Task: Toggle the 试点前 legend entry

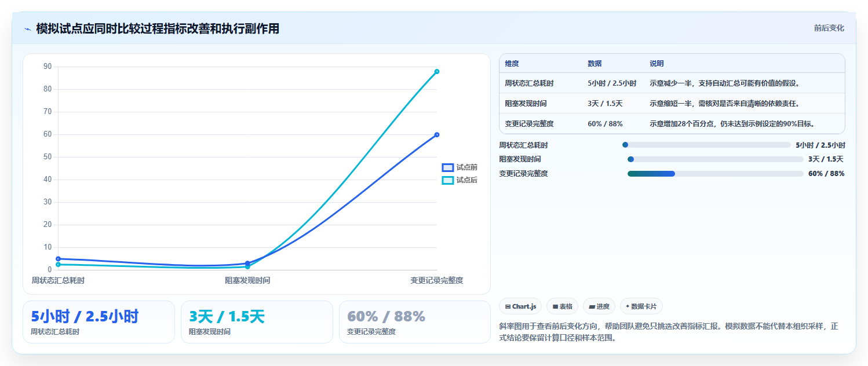Action: [459, 167]
